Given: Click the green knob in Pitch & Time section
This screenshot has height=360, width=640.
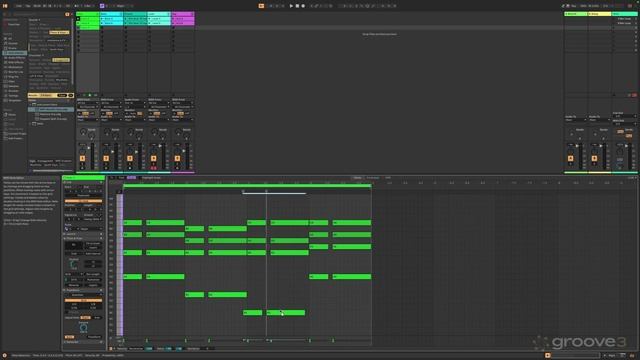Looking at the screenshot, I should tap(74, 265).
